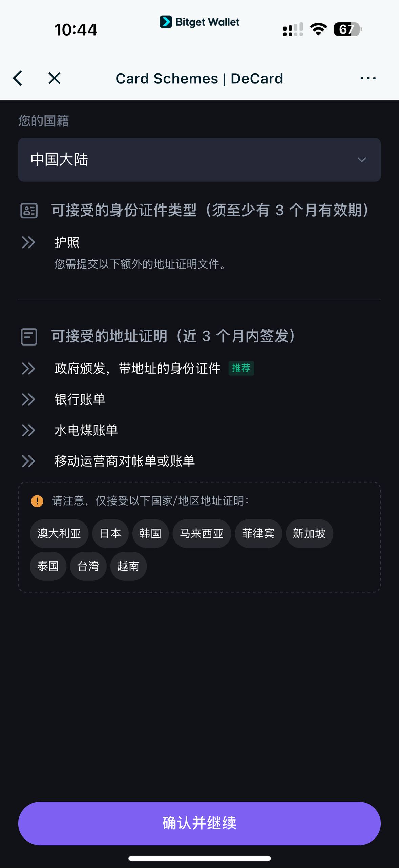
Task: Tap the battery indicator in status bar
Action: 348,29
